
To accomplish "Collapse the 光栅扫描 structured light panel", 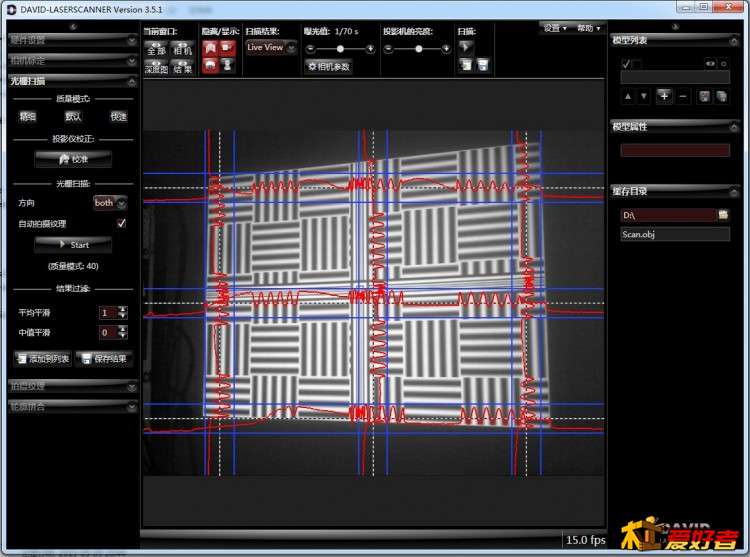I will pos(73,81).
